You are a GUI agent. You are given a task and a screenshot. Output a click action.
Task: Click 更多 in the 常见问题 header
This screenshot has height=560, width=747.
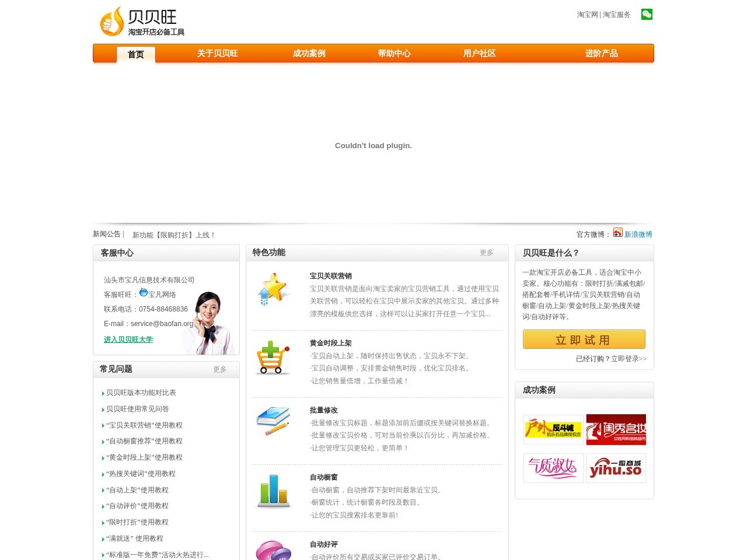[220, 369]
